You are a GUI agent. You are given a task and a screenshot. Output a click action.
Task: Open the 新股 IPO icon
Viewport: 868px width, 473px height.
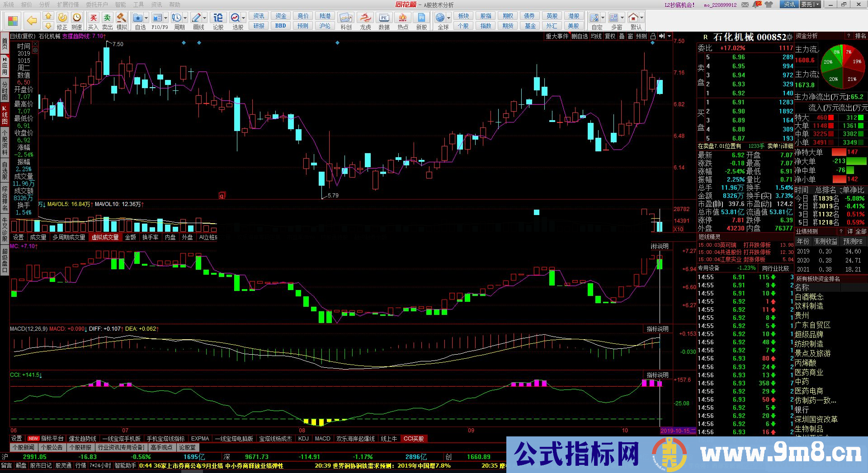pos(421,21)
